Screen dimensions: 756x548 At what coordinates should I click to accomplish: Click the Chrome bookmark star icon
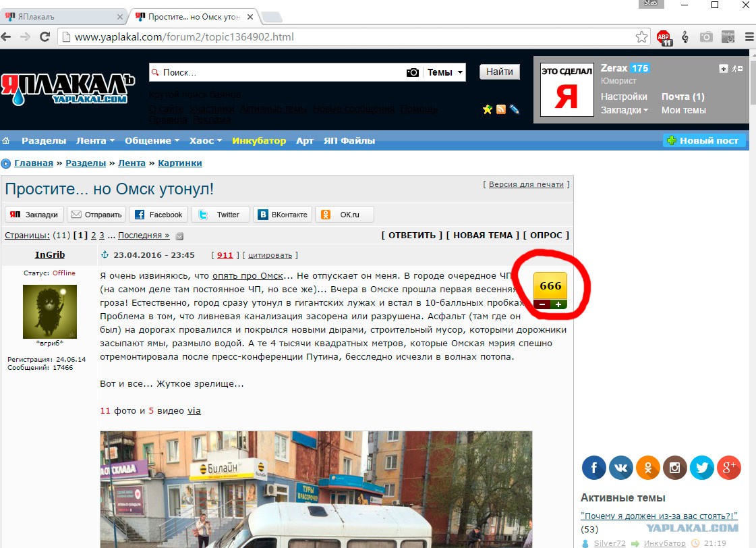pos(641,37)
